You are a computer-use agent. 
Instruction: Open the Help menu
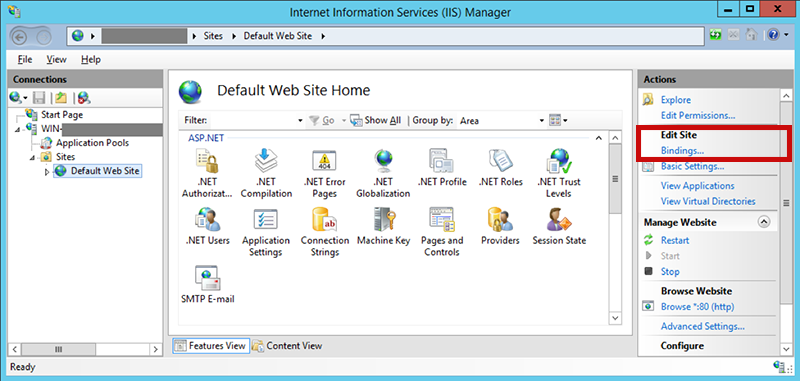click(x=91, y=59)
